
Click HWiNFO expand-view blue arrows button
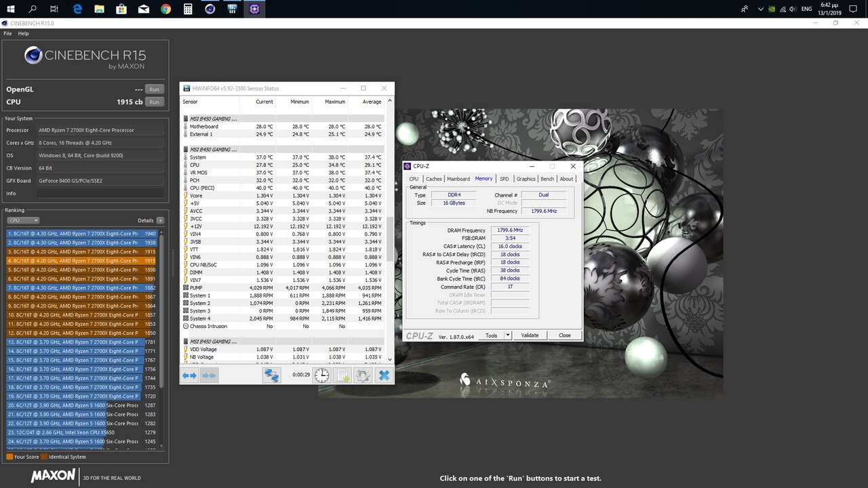click(x=189, y=375)
